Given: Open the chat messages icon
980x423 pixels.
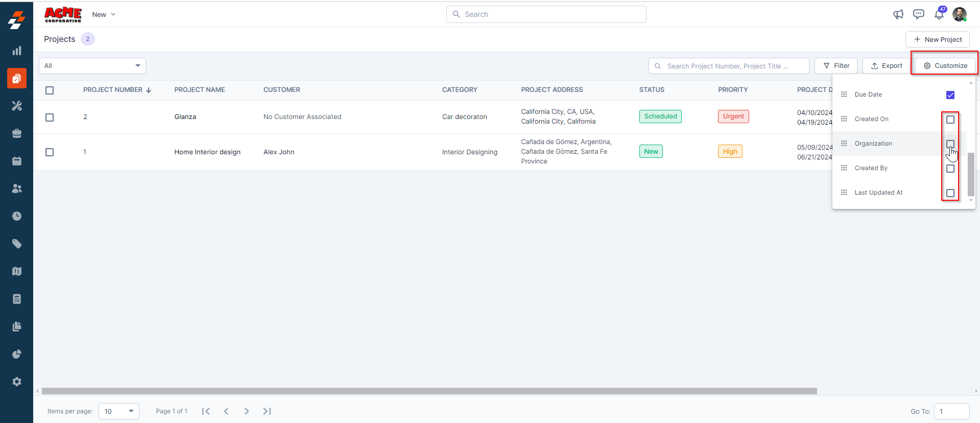Looking at the screenshot, I should pyautogui.click(x=918, y=14).
